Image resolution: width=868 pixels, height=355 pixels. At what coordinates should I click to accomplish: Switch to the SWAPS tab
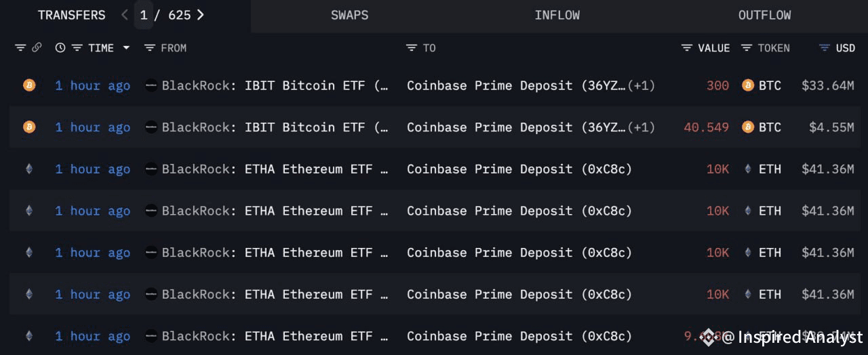coord(350,15)
